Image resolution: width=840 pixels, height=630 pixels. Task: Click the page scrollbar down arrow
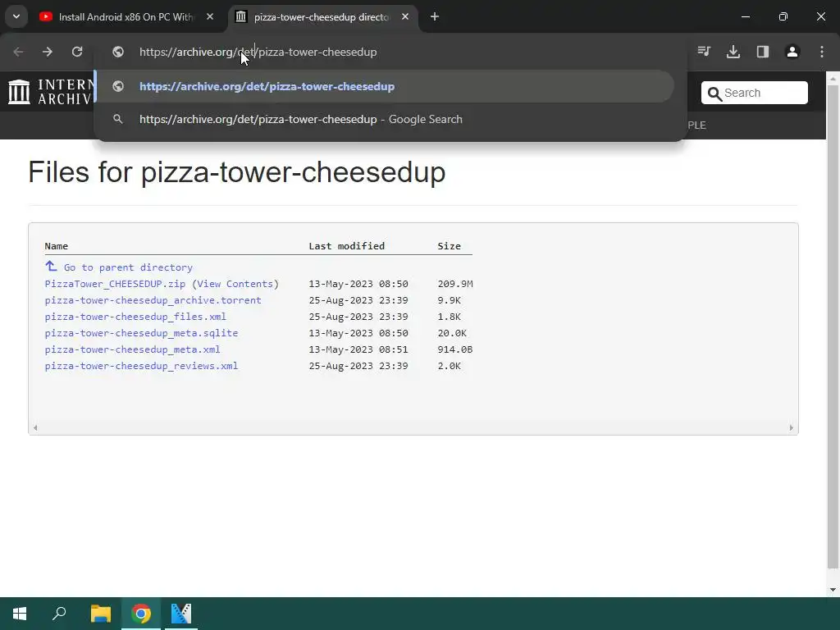click(x=833, y=590)
